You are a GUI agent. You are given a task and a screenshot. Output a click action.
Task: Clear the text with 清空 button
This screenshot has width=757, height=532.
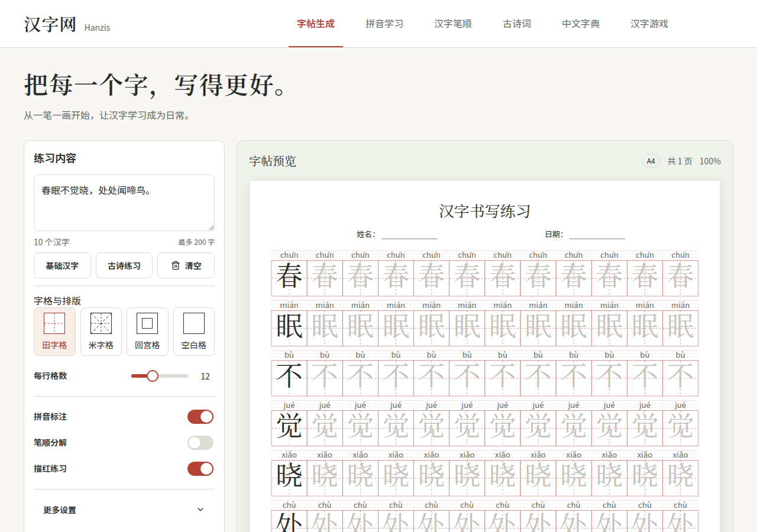coord(186,265)
